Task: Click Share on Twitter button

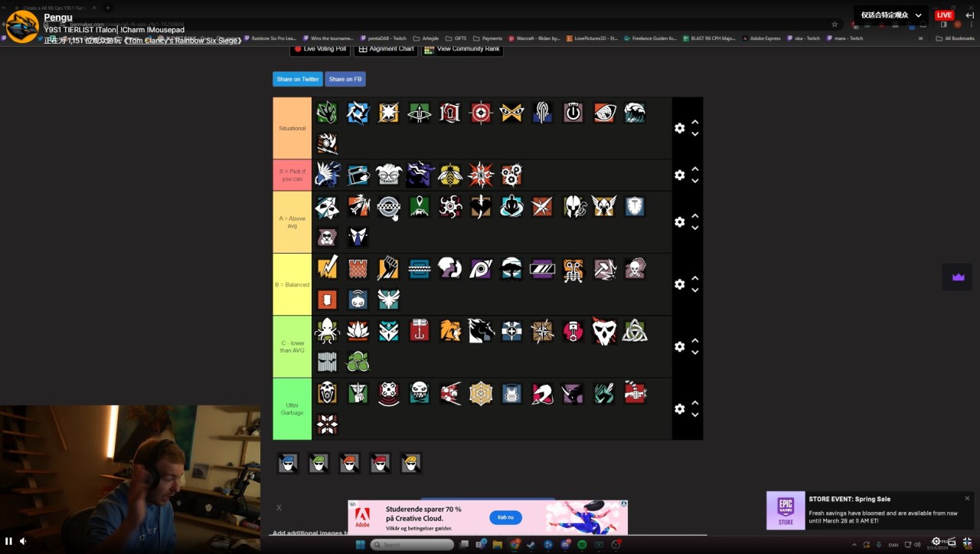Action: (x=298, y=79)
